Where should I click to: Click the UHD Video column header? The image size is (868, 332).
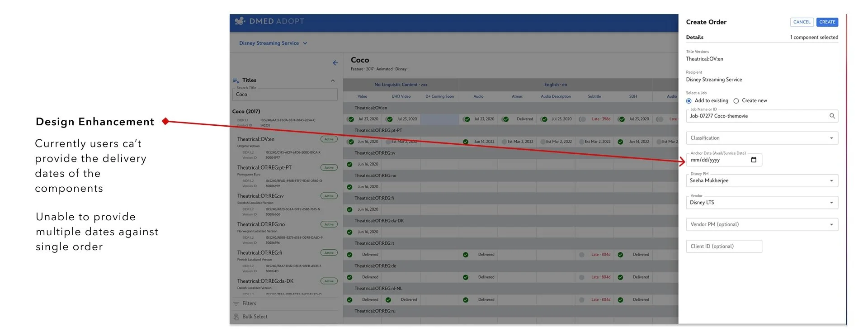401,96
